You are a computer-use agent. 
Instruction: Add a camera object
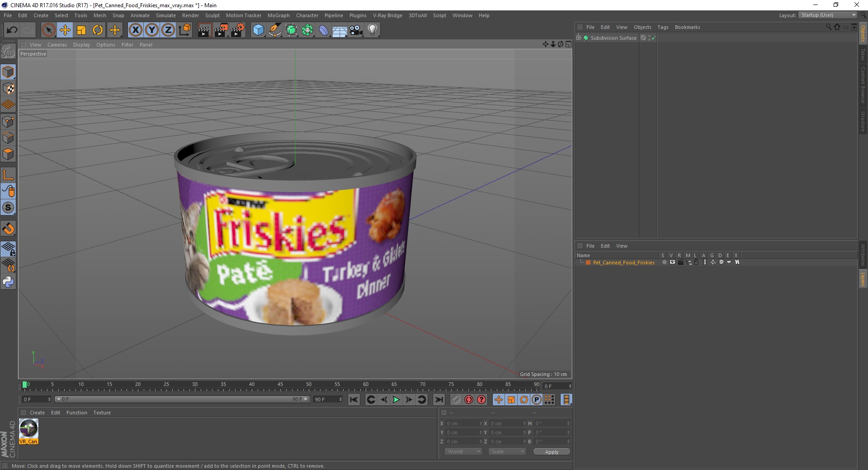(356, 30)
